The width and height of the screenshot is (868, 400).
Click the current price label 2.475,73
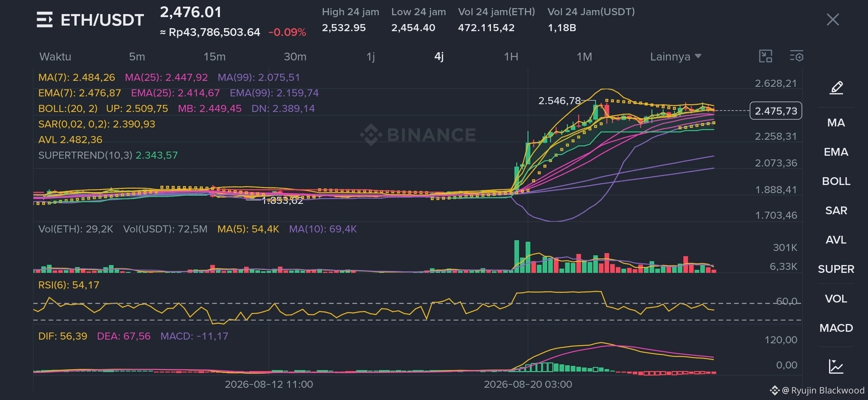pos(776,111)
